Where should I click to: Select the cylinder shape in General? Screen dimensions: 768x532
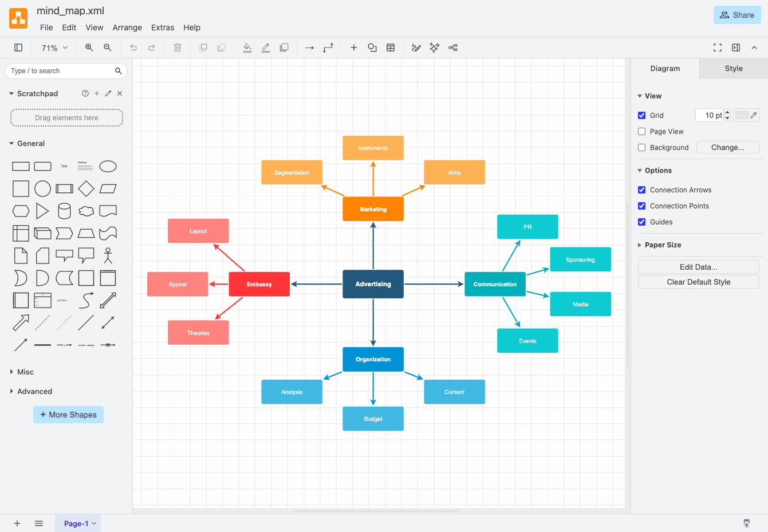tap(64, 211)
